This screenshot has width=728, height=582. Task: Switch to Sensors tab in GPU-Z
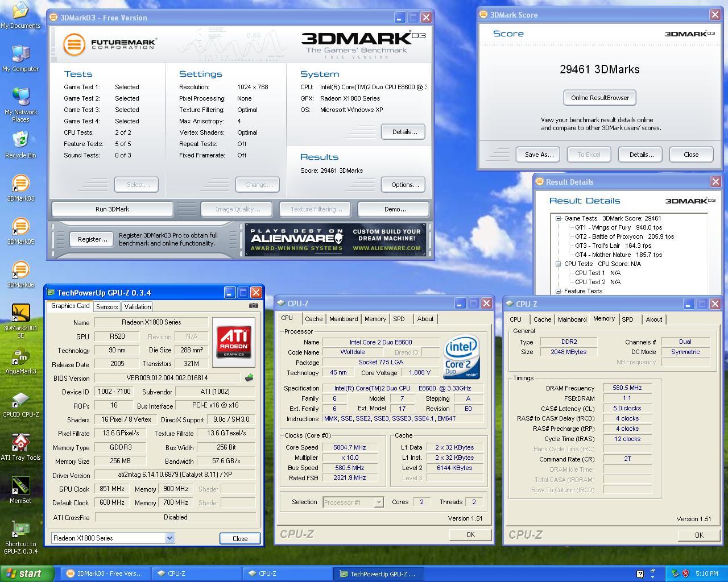(x=107, y=306)
